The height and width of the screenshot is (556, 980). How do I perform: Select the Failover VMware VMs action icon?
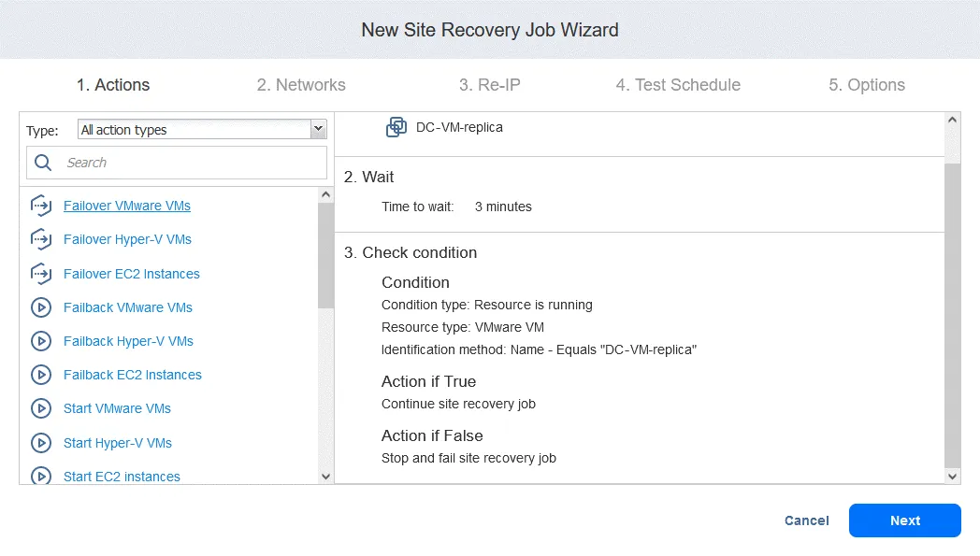coord(41,206)
